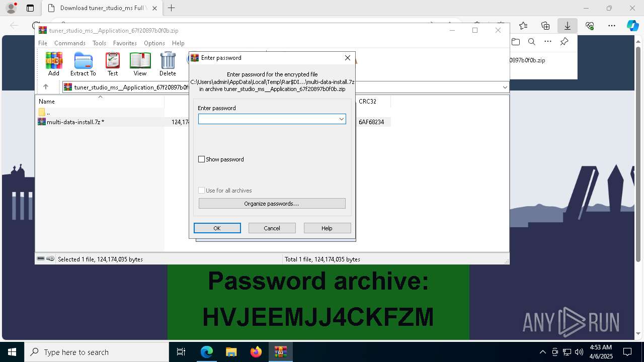Click the key icon in WinRAR status bar
This screenshot has width=644, height=362.
click(x=50, y=259)
